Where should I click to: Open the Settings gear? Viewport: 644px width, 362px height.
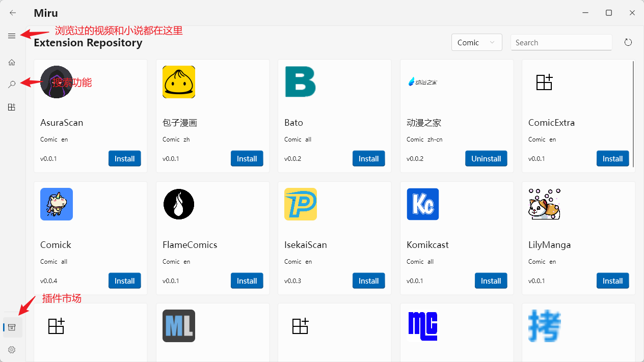click(x=11, y=350)
